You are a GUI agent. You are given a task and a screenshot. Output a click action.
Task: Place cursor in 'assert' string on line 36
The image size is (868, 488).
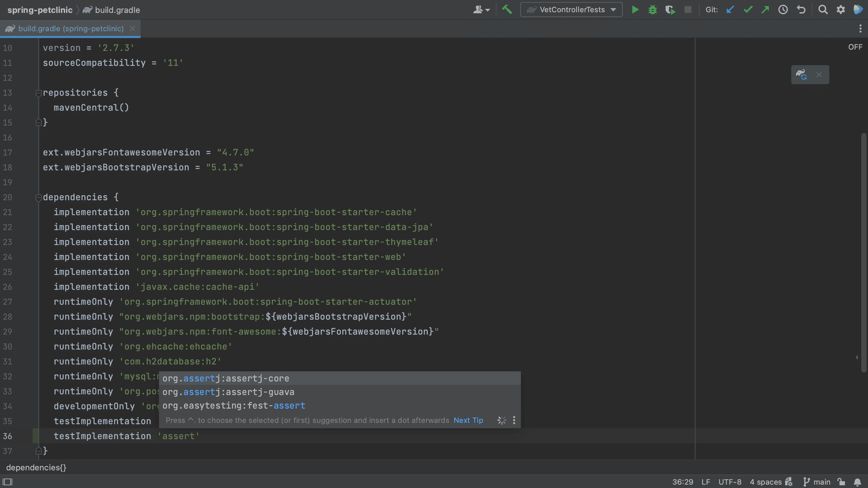[x=178, y=436]
